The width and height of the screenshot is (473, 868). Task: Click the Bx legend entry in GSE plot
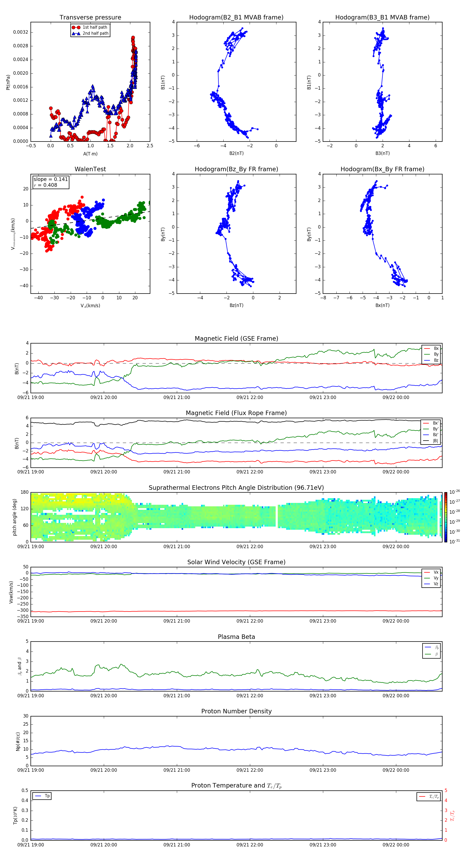[x=431, y=349]
